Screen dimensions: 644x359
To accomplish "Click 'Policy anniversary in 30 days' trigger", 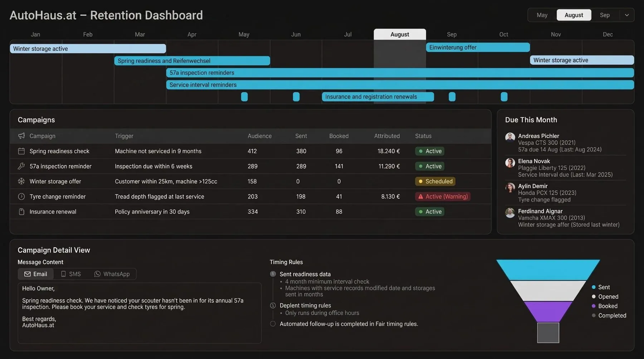I will tap(152, 212).
